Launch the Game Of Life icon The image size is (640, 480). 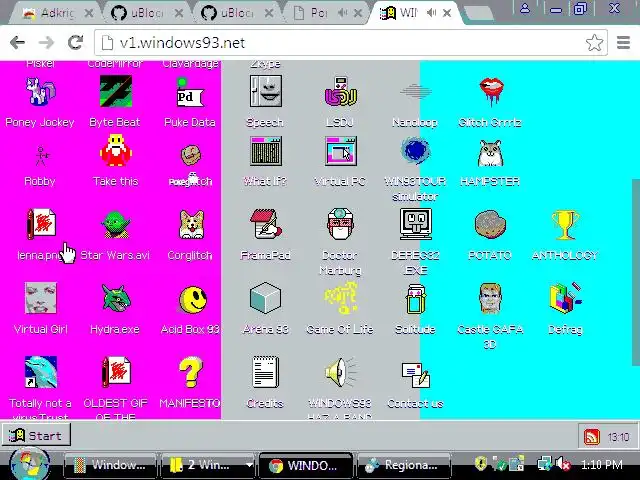point(341,298)
